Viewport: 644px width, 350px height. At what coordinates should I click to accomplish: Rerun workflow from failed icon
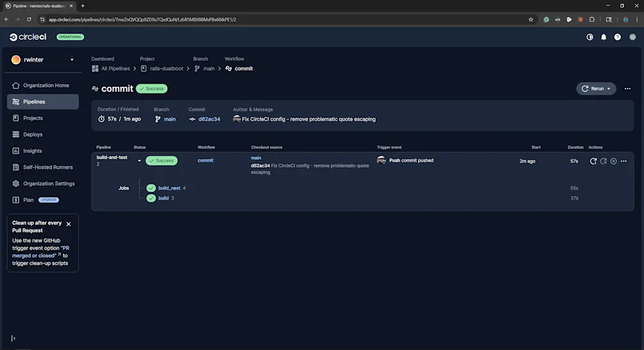point(604,161)
